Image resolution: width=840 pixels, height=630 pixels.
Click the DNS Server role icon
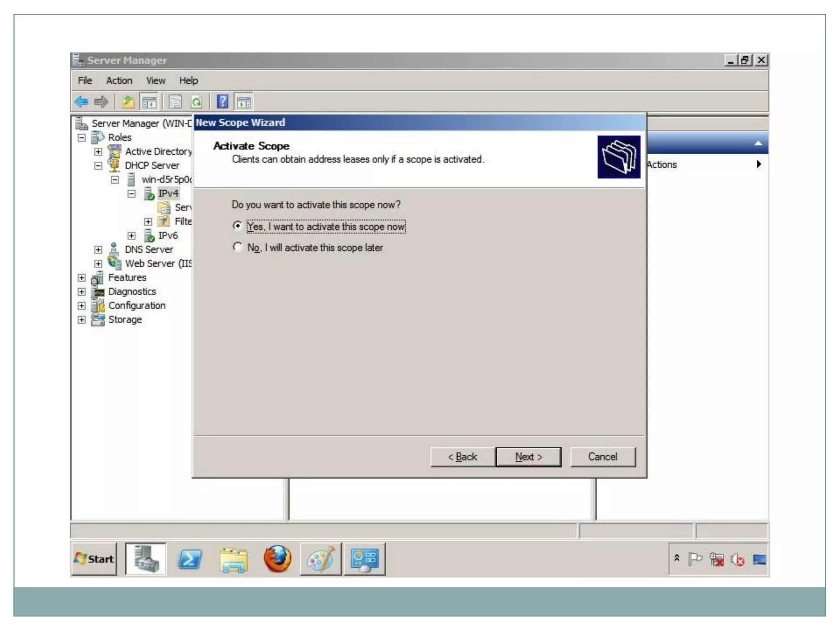tap(114, 249)
